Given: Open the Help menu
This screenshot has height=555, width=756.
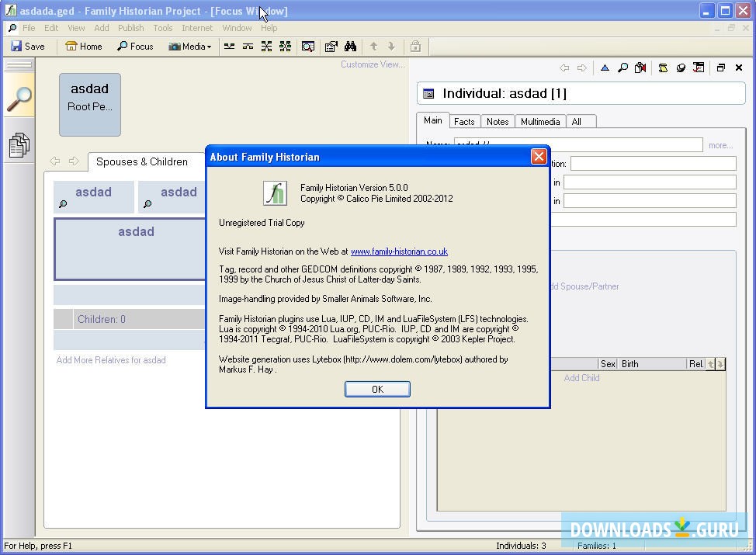Looking at the screenshot, I should (x=269, y=28).
